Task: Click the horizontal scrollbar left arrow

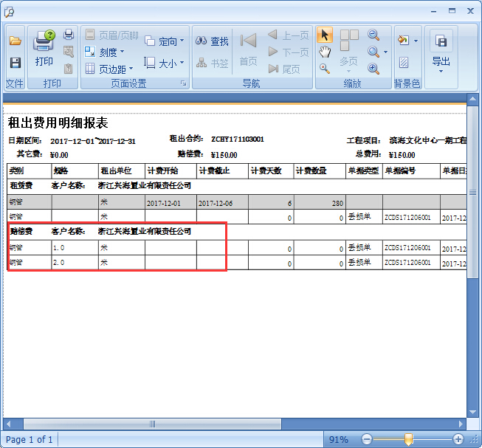Action: click(x=9, y=424)
